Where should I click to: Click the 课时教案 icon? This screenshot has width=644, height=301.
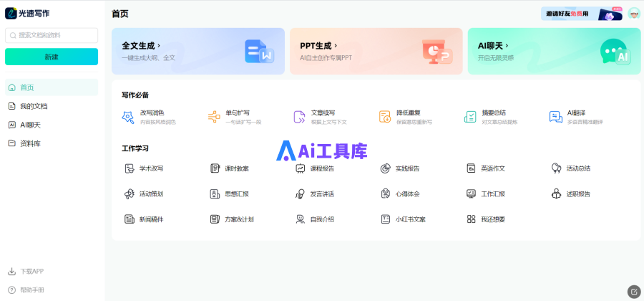tap(215, 168)
